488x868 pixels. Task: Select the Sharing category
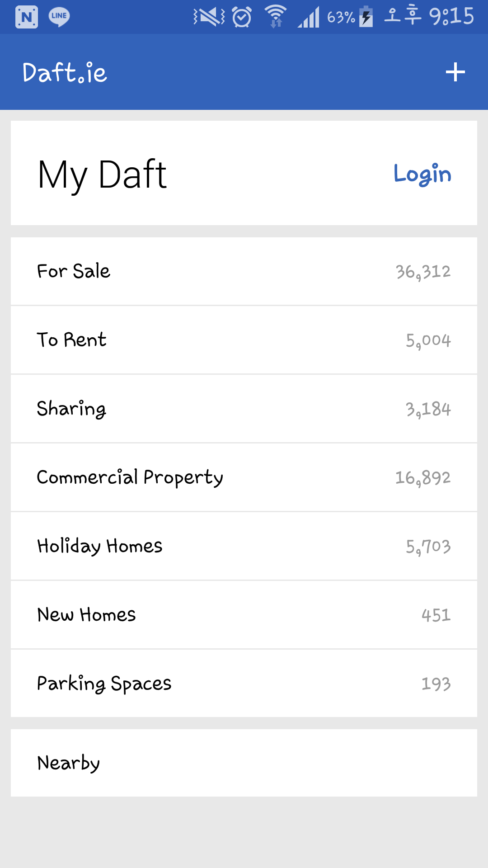point(244,409)
